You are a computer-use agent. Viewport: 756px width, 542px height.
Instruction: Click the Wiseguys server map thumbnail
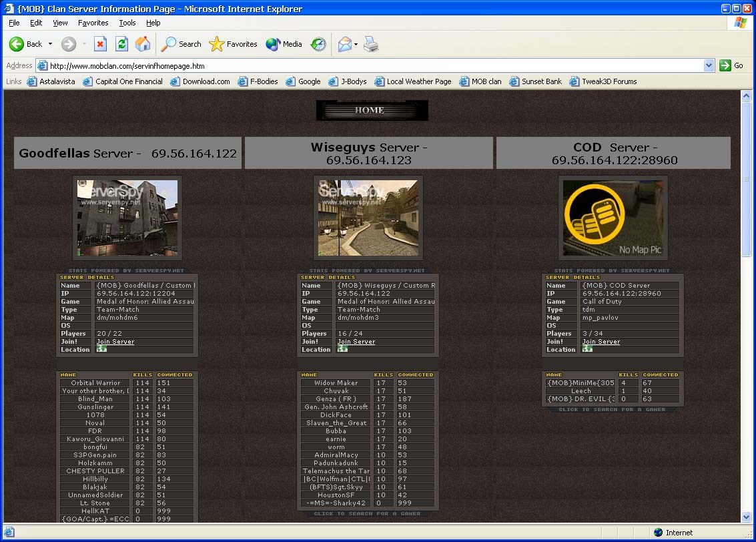[x=368, y=218]
